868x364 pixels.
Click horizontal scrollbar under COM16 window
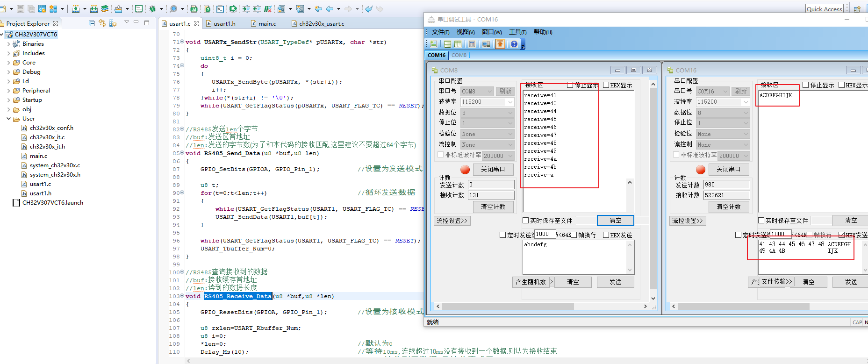coord(744,307)
